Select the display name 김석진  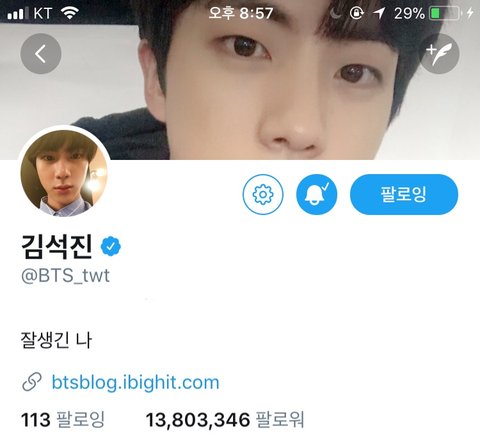tap(56, 246)
